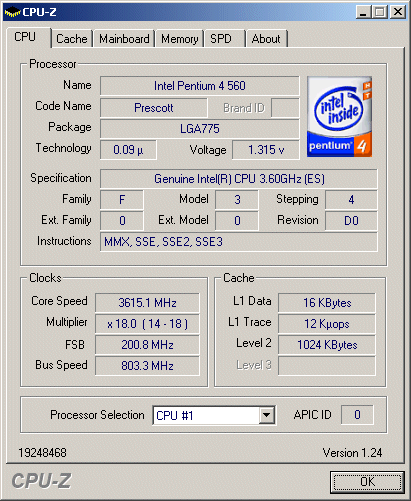Click the Core Speed value 3615.1 MHz
Screen dimensions: 411x501
[x=147, y=303]
